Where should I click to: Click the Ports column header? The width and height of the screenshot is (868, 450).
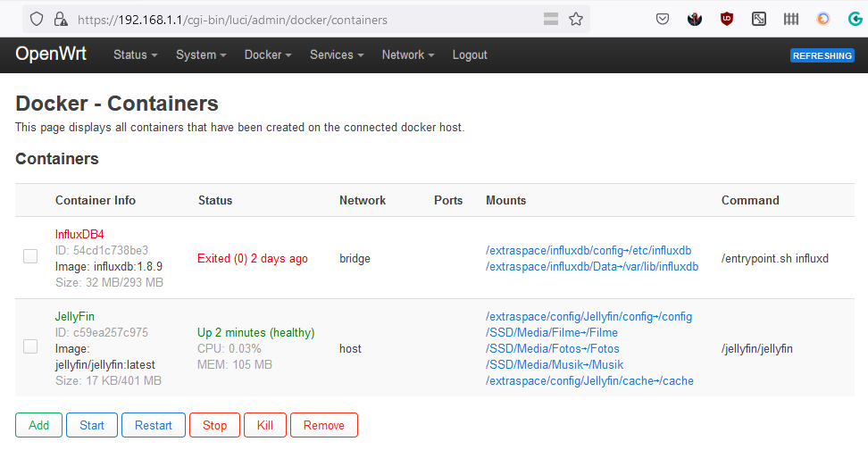448,200
